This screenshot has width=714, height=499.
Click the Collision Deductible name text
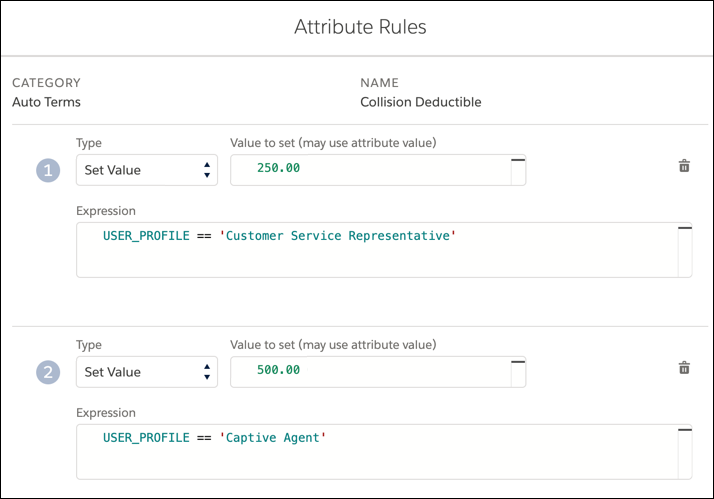coord(420,102)
